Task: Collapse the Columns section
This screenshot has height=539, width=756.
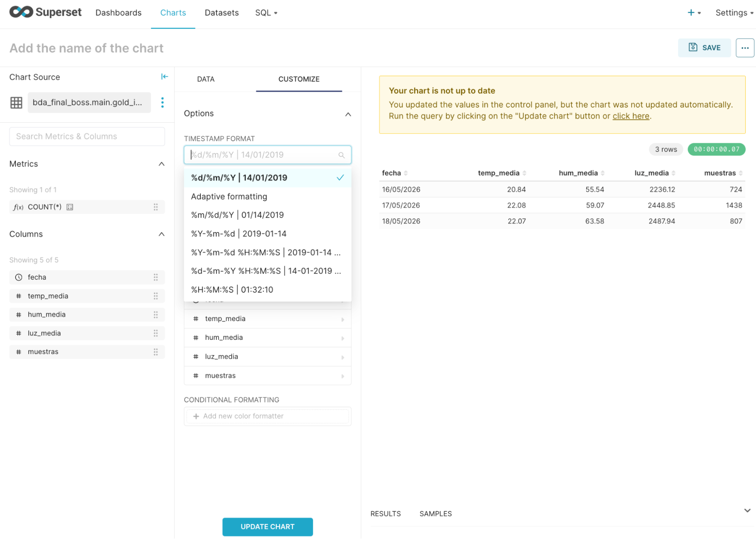Action: (x=161, y=234)
